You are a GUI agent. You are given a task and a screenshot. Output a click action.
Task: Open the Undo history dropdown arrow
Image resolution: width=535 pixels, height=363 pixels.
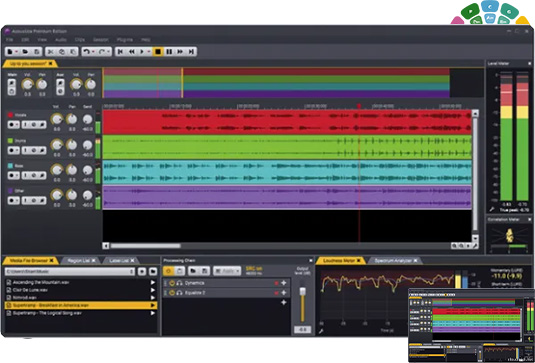pos(93,52)
